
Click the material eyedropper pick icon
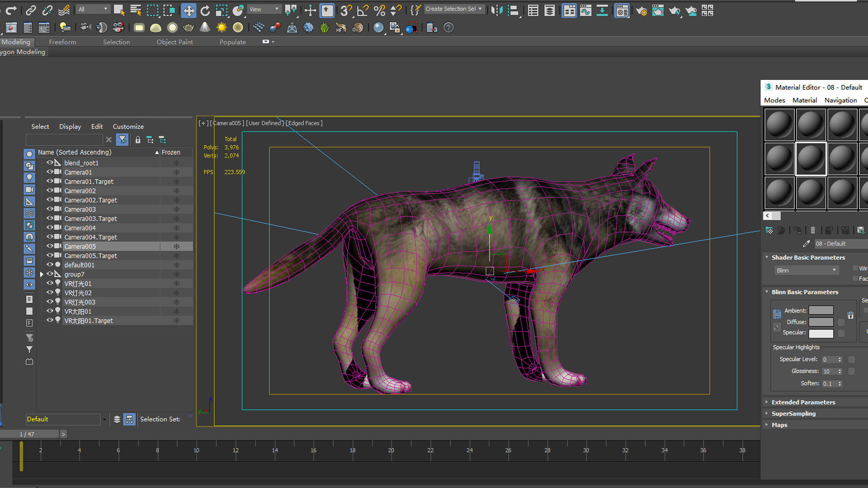(806, 244)
